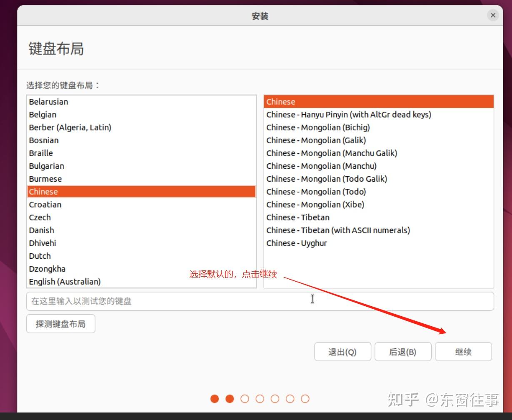The width and height of the screenshot is (512, 420).
Task: Choose "Chinese - Uyghur" keyboard variant
Action: (297, 243)
